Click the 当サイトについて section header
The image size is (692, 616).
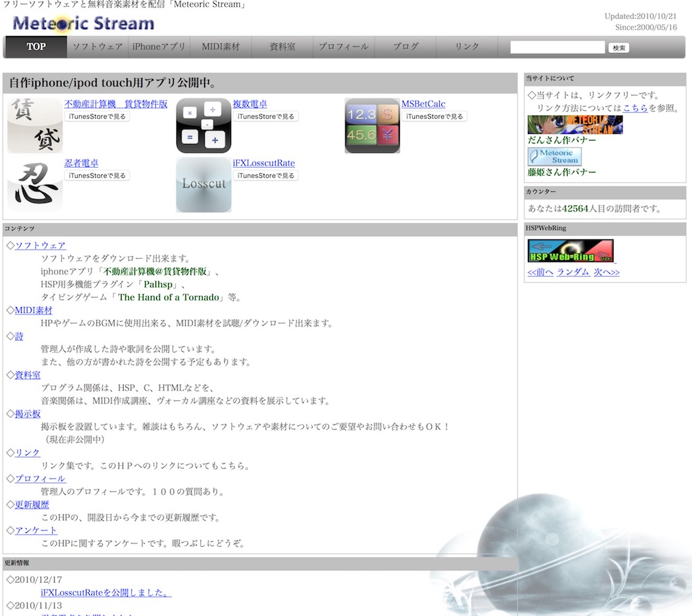pyautogui.click(x=605, y=78)
